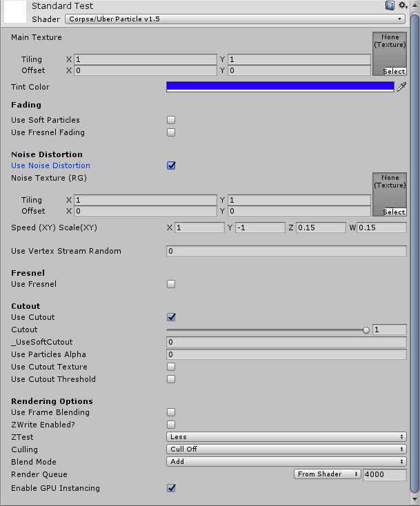Enable Use Cutout Texture checkbox
The width and height of the screenshot is (420, 506).
171,367
